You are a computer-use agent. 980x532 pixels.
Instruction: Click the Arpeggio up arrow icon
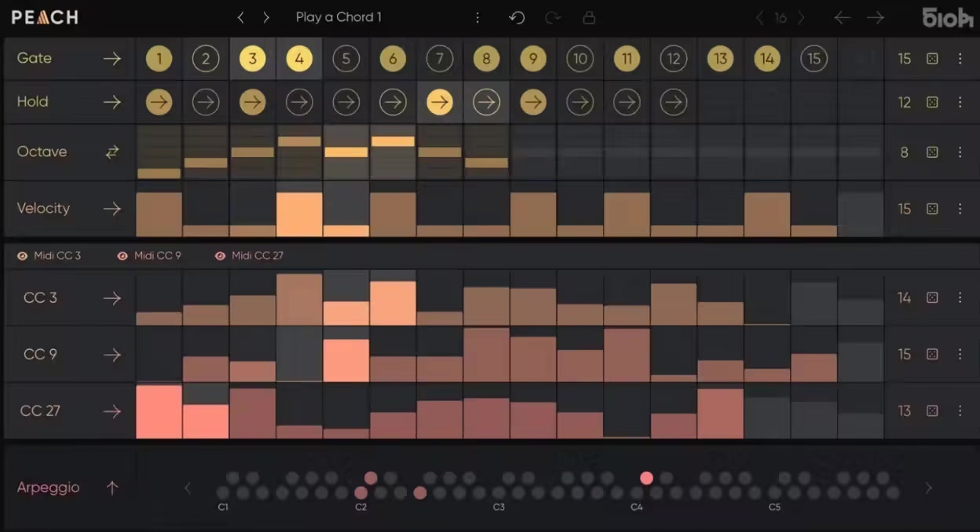click(x=112, y=487)
